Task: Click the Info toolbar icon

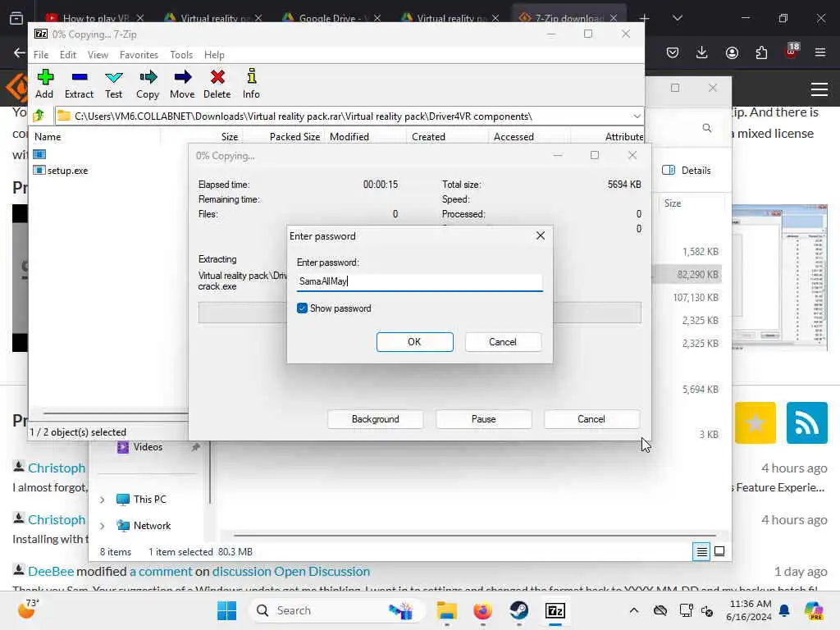Action: (x=251, y=84)
